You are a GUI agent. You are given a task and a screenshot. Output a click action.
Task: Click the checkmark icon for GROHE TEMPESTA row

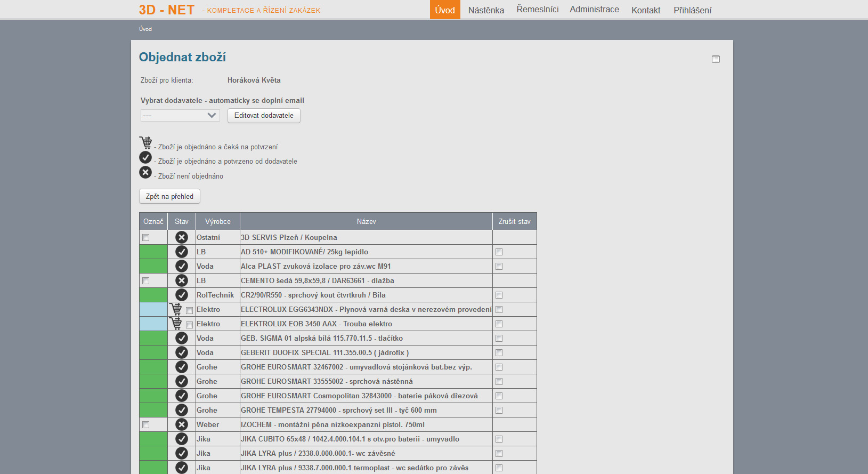point(182,410)
